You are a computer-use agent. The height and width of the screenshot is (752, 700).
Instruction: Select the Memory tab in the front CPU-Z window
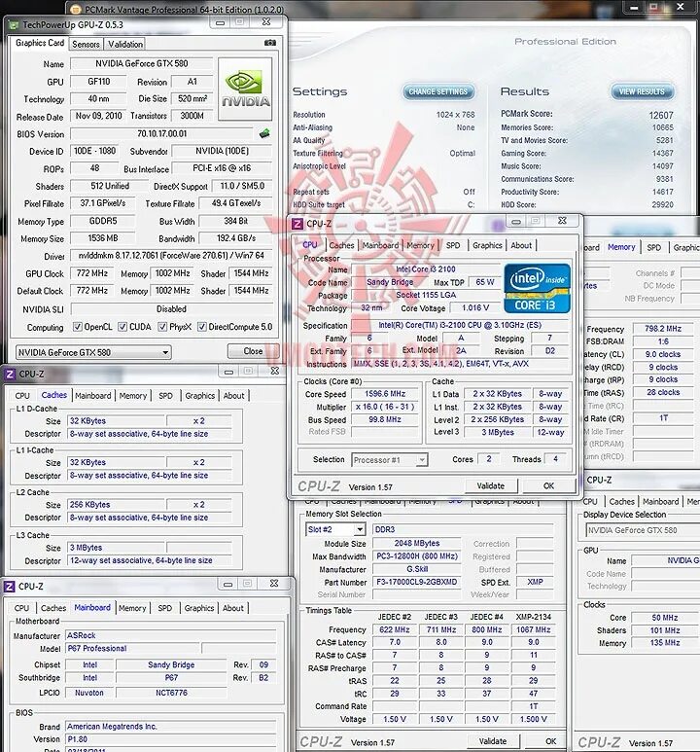click(420, 245)
